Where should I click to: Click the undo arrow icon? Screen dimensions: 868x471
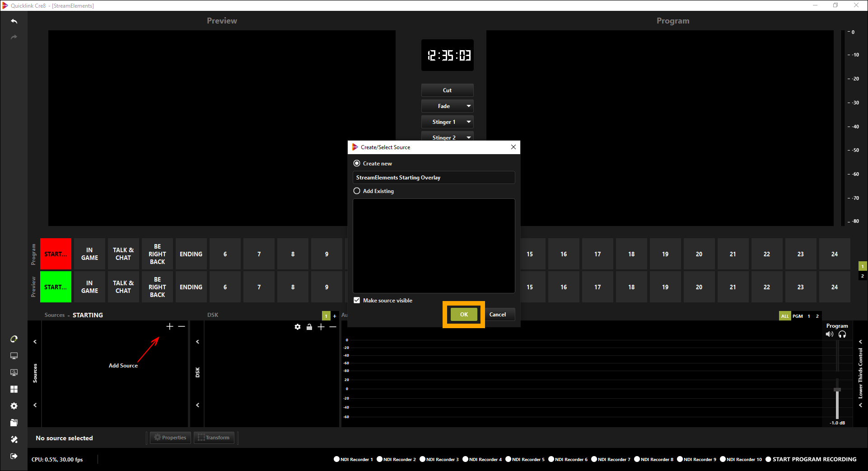14,21
